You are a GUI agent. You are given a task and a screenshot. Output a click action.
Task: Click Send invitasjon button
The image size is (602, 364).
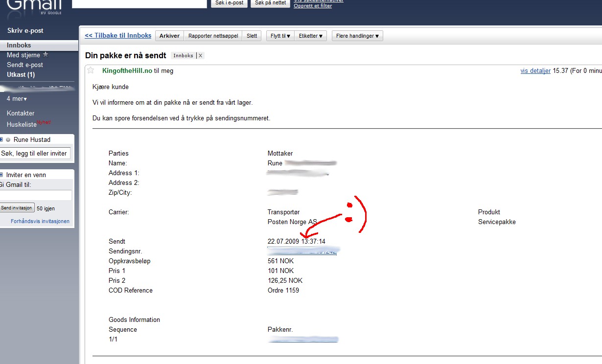point(17,207)
